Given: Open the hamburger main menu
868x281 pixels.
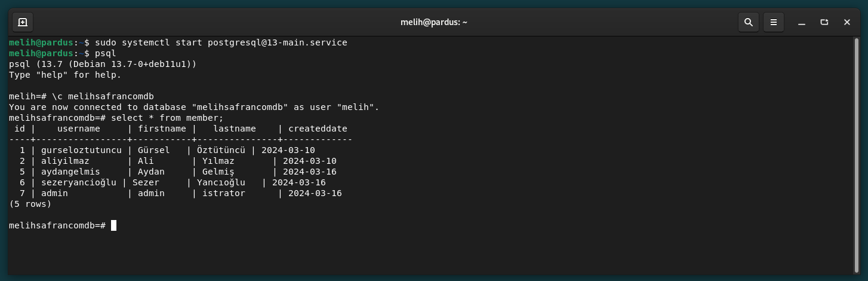Looking at the screenshot, I should pos(774,22).
